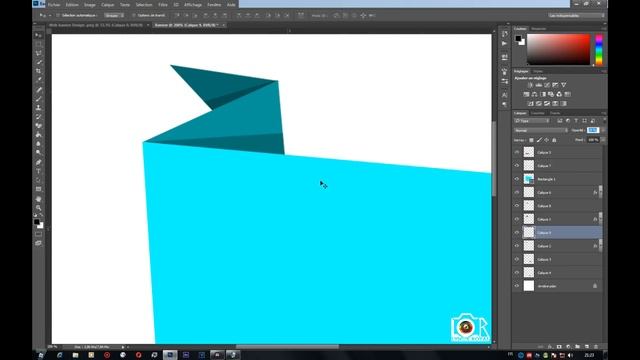Open the workspace switcher dropdown
Viewport: 640px width, 360px height.
[576, 16]
